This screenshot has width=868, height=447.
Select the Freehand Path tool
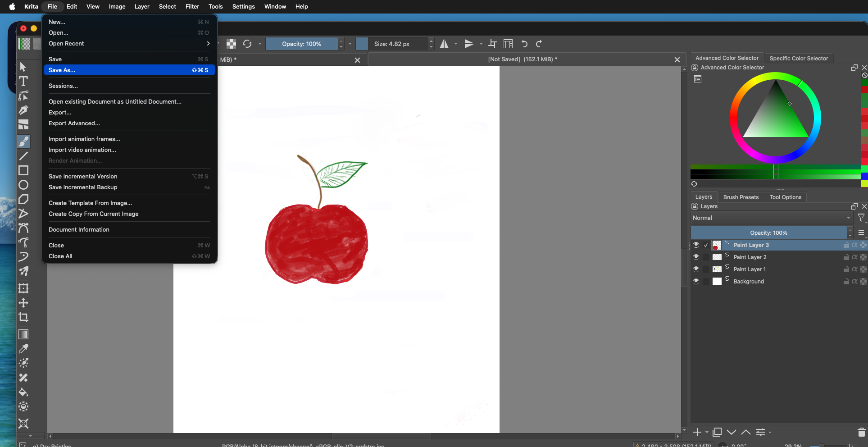[23, 242]
